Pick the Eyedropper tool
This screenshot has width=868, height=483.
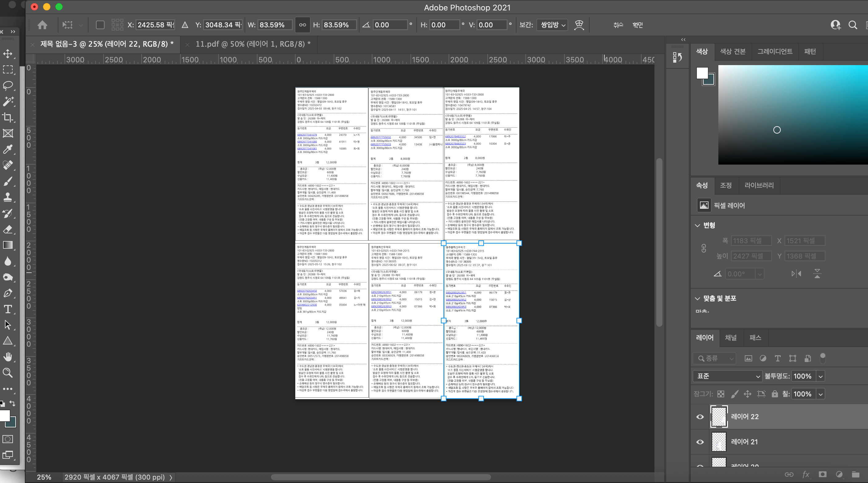pos(8,149)
